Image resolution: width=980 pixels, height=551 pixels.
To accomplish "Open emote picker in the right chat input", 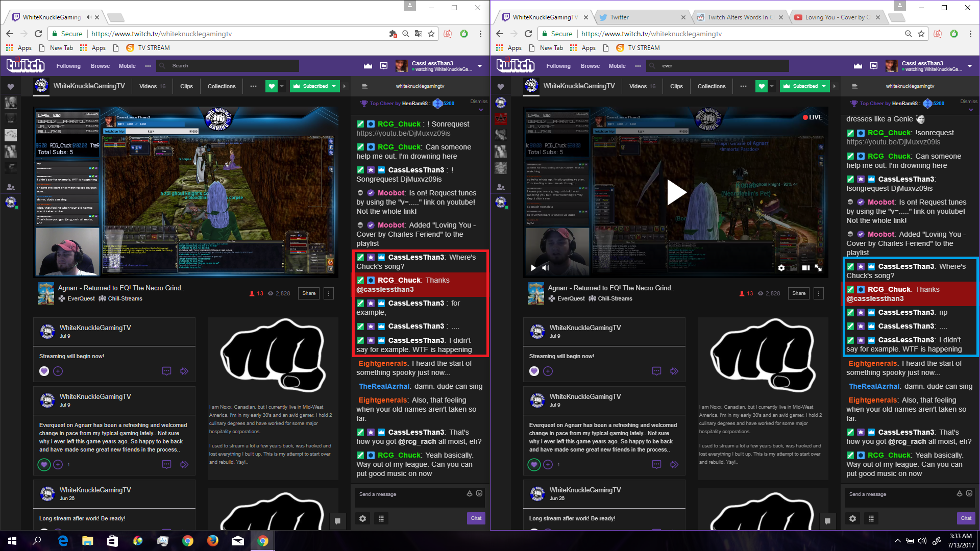I will [969, 493].
